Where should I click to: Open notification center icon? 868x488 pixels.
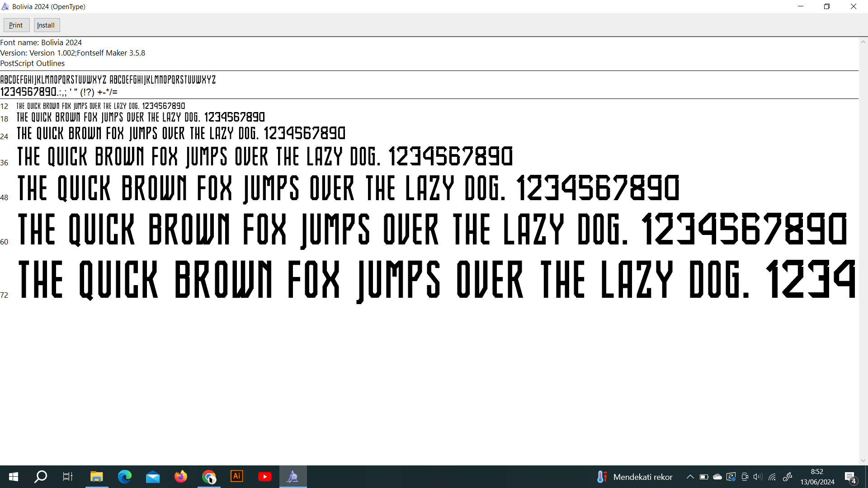850,477
